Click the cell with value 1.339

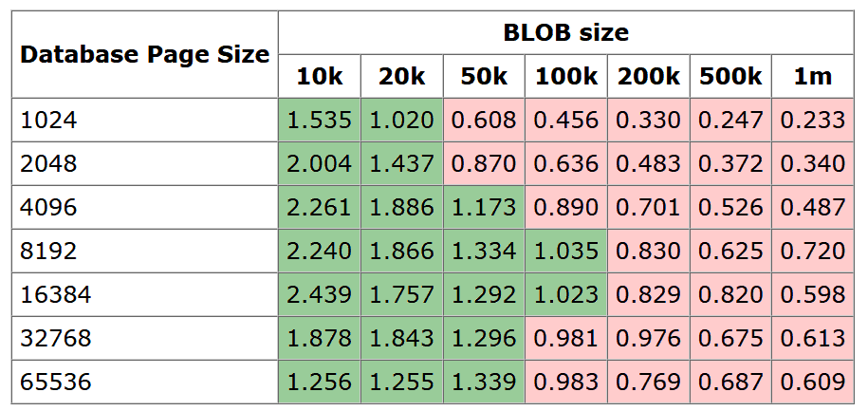click(484, 383)
